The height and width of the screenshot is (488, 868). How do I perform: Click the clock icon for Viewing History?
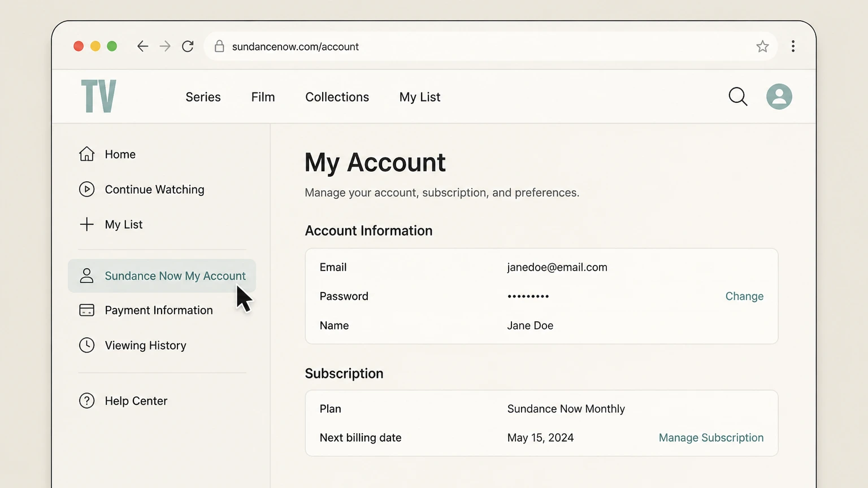click(x=86, y=345)
